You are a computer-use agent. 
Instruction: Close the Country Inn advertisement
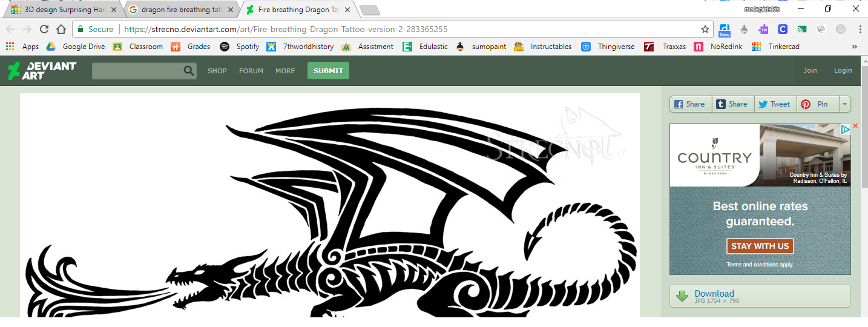tap(855, 126)
